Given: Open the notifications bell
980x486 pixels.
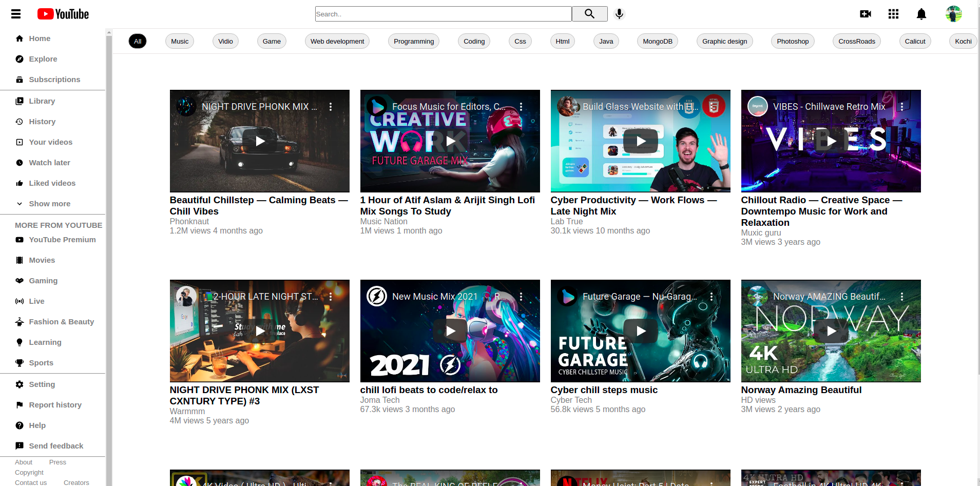Looking at the screenshot, I should (921, 14).
